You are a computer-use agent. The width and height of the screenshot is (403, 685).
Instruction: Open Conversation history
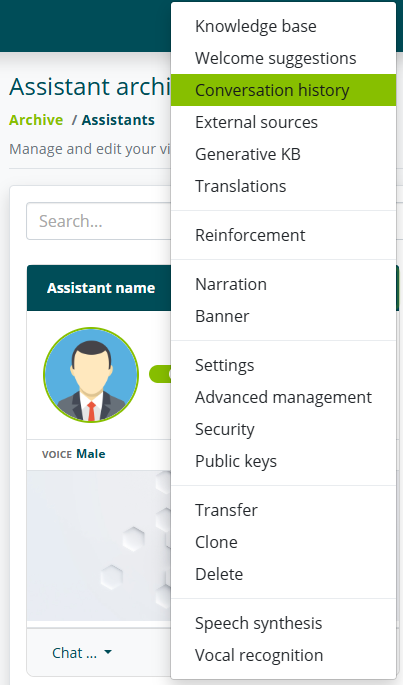click(283, 90)
